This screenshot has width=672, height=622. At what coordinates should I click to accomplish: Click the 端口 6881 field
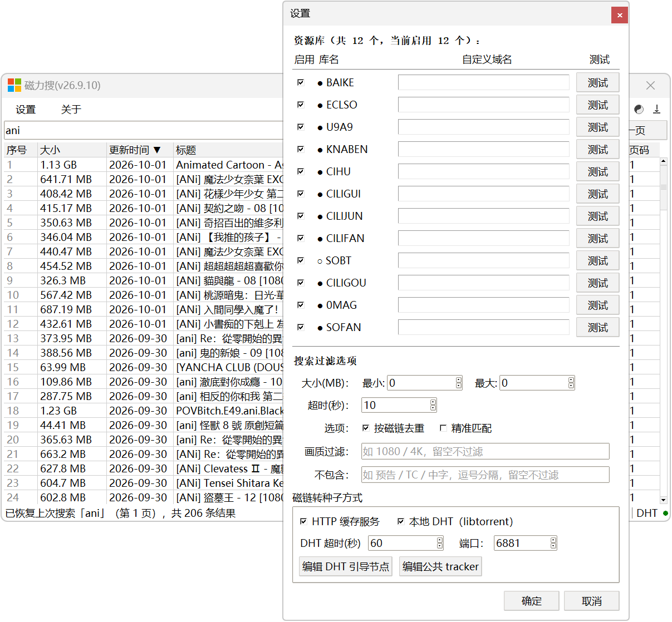pyautogui.click(x=522, y=543)
